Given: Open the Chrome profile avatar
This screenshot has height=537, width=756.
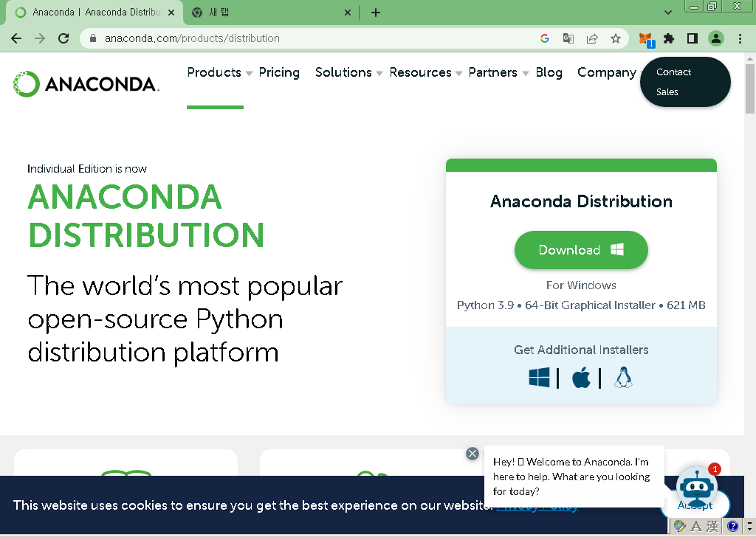Looking at the screenshot, I should point(716,38).
